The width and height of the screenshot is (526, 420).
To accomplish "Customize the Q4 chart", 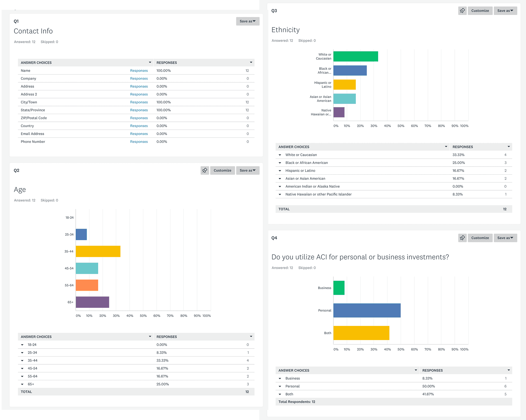I will [x=480, y=238].
